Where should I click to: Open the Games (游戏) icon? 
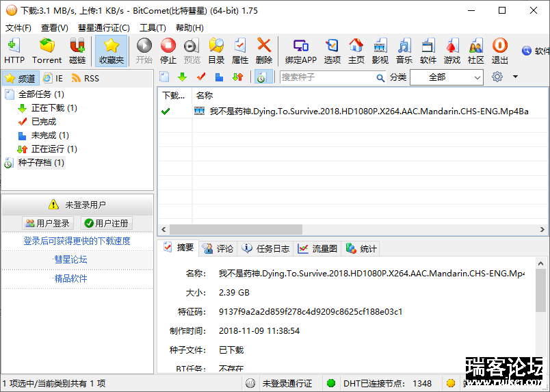[451, 51]
